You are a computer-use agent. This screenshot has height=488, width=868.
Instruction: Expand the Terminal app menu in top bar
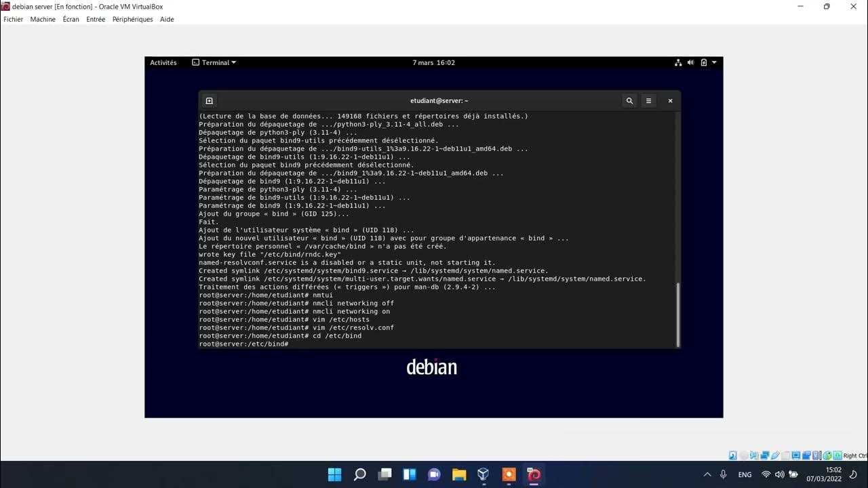tap(214, 62)
